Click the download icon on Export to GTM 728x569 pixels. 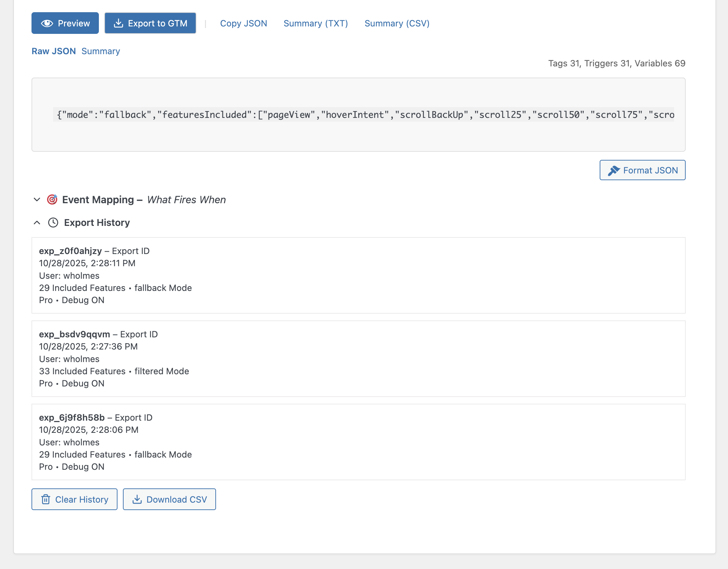[x=119, y=23]
